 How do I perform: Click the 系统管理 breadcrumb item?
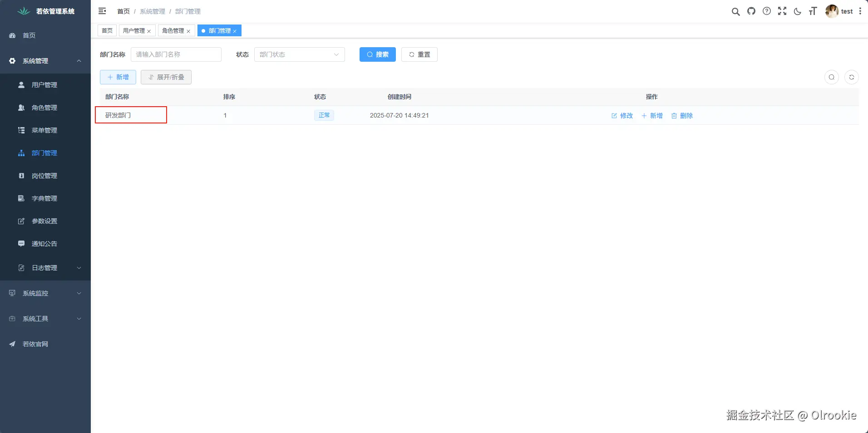tap(153, 11)
